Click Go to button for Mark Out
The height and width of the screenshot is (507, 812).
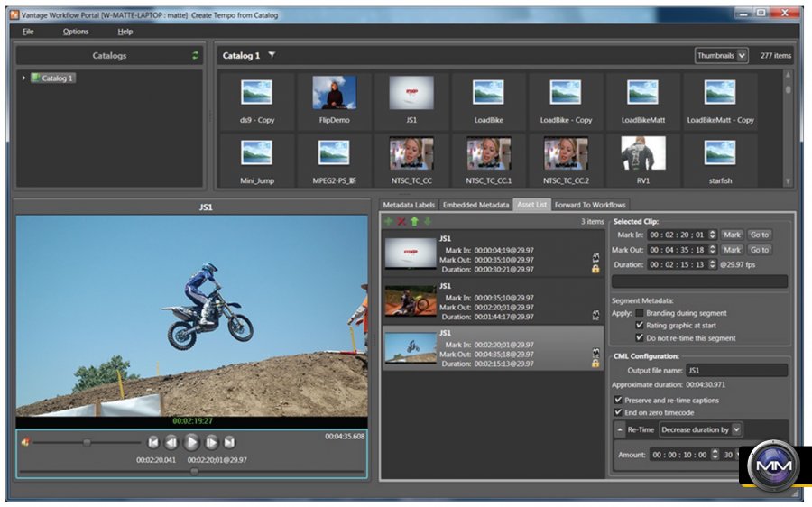click(759, 250)
